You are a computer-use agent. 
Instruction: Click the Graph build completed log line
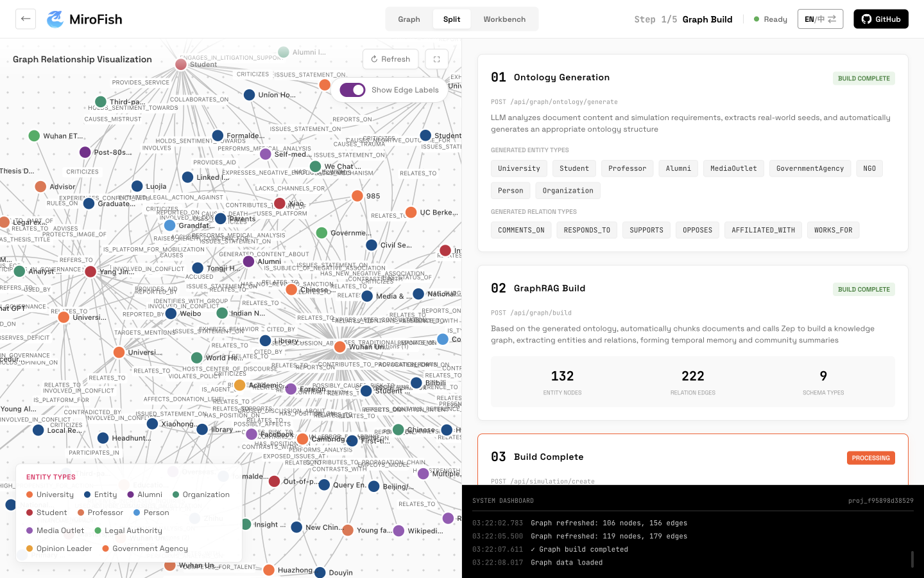579,549
